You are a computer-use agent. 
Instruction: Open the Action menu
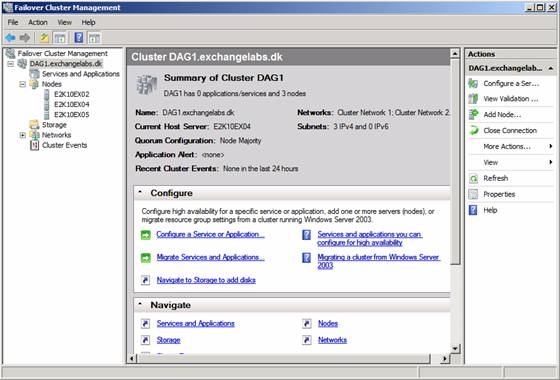(38, 22)
